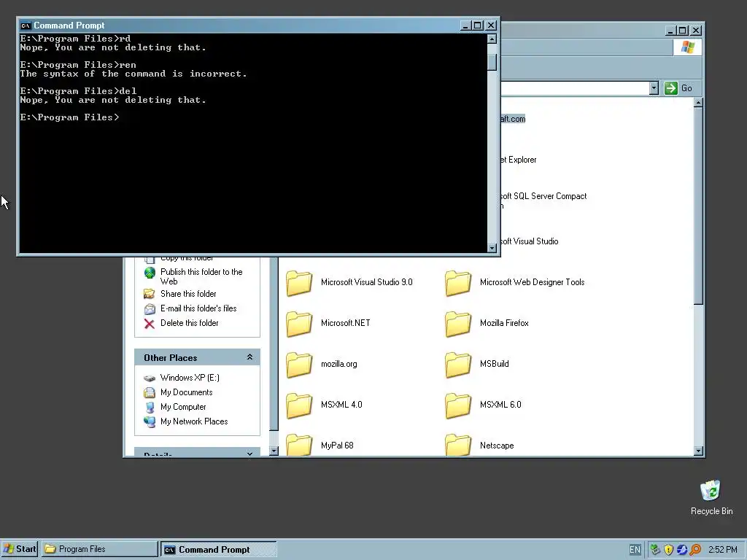Open the address bar dropdown arrow

654,88
